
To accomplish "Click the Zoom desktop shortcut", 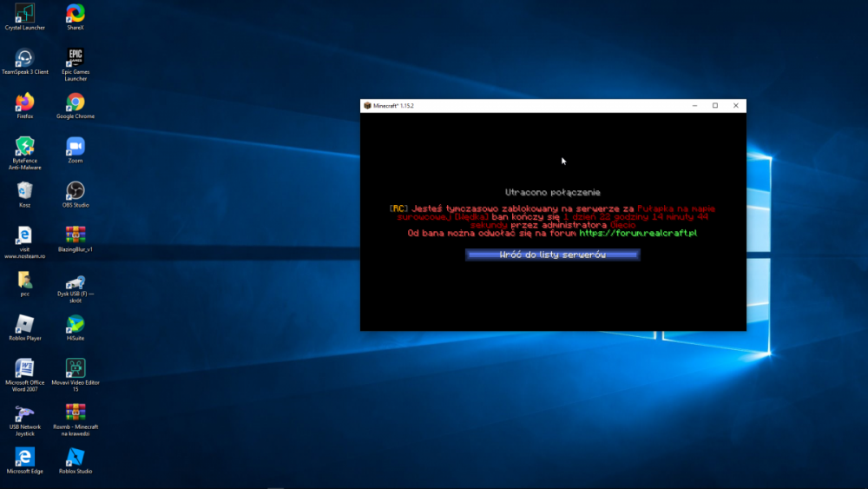I will (76, 146).
